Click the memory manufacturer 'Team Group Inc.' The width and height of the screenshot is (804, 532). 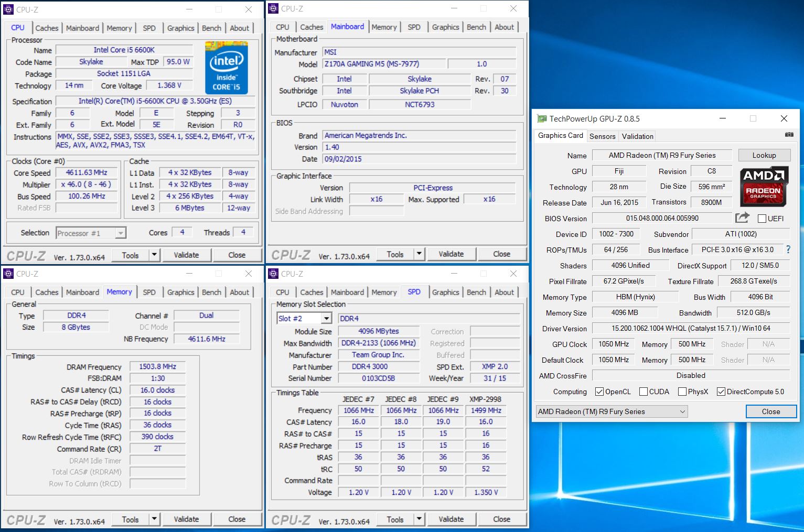point(379,355)
